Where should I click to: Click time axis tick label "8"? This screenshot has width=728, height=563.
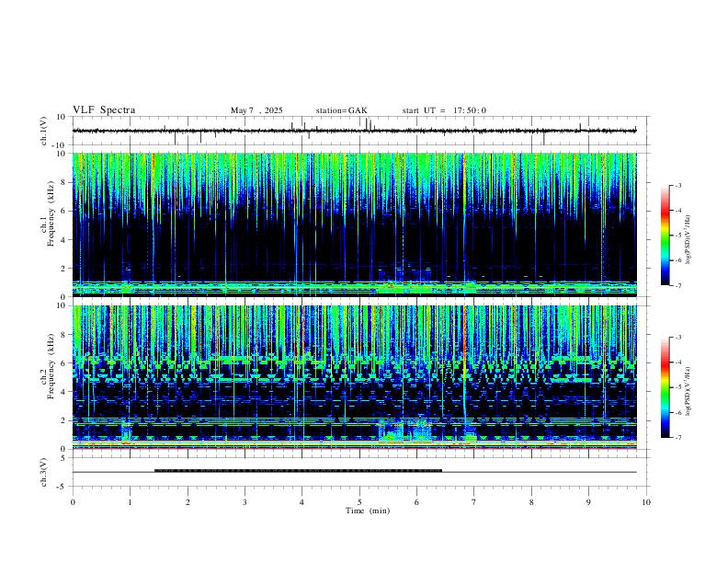531,502
